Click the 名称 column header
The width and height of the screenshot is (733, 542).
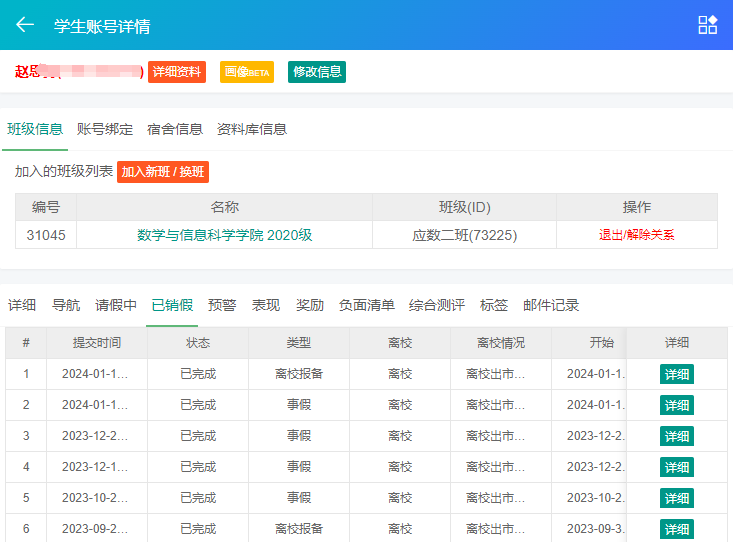224,207
